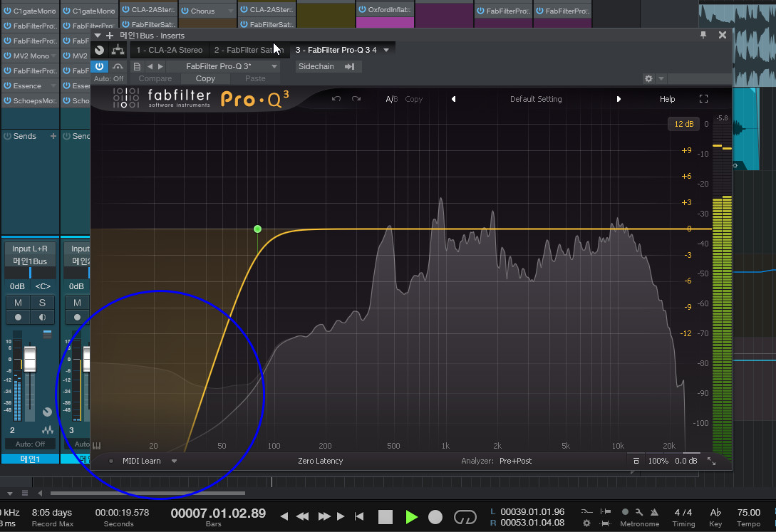Open 12 dB display range selector
Screen dimensions: 776x532
coord(683,124)
